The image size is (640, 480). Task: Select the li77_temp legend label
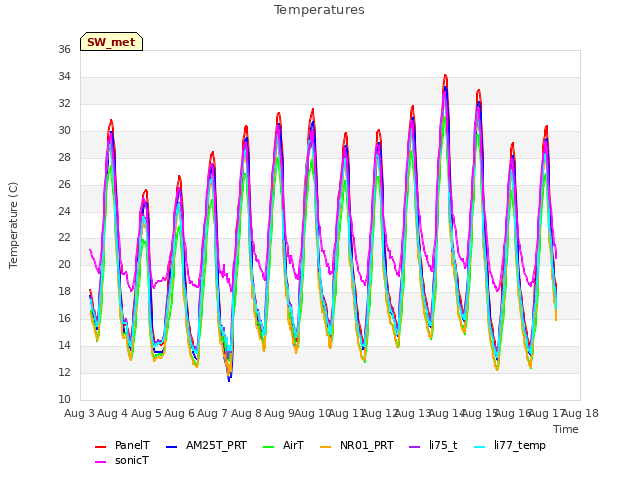(520, 445)
